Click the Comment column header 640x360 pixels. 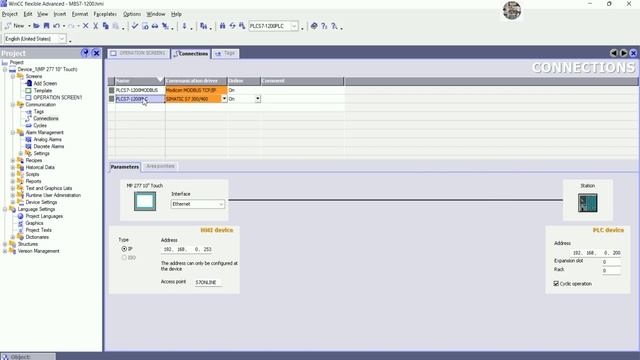[302, 81]
